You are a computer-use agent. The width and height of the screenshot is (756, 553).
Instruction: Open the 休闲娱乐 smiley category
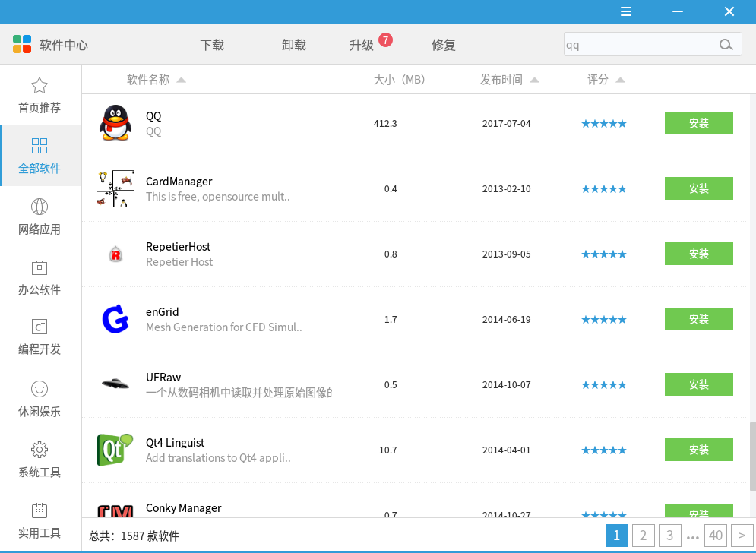[x=40, y=399]
